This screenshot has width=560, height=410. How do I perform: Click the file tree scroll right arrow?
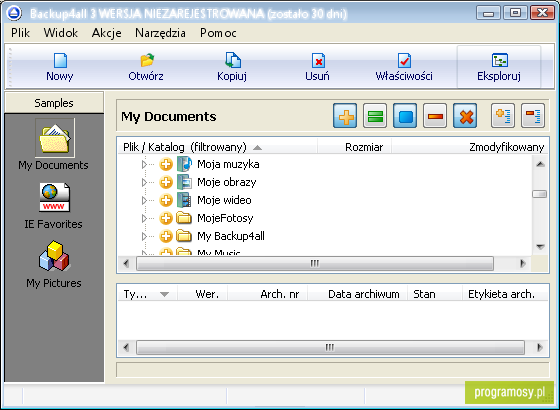coord(522,264)
